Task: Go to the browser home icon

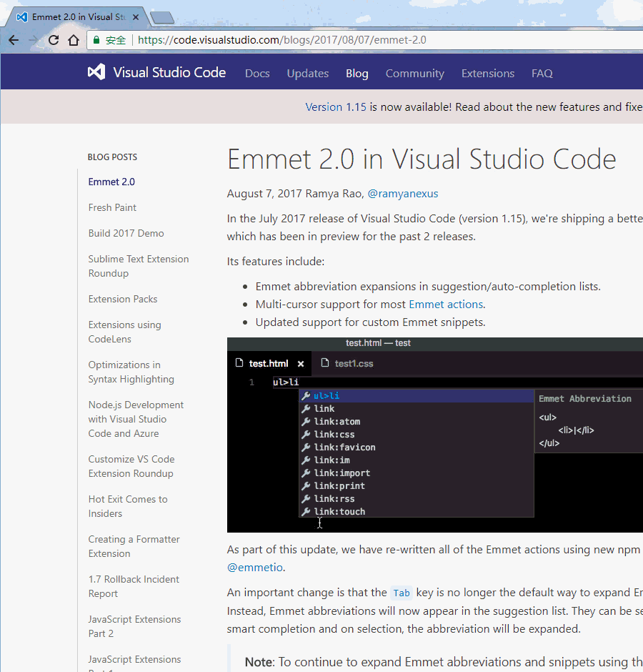Action: pos(74,40)
